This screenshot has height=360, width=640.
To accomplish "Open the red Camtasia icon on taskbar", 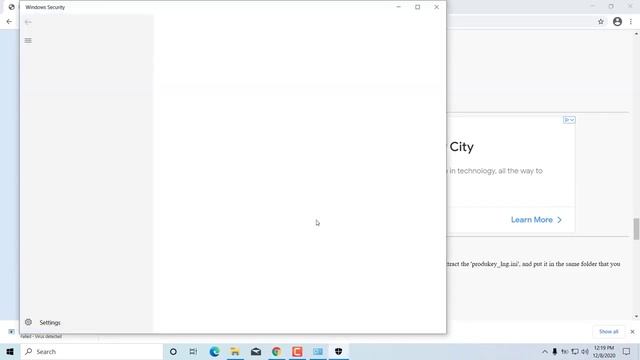I will coord(297,351).
